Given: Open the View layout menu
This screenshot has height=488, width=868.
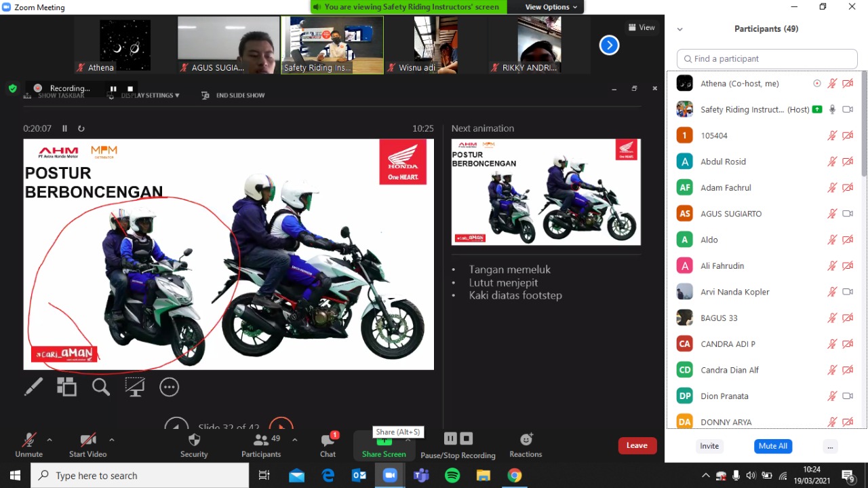Looking at the screenshot, I should click(641, 28).
